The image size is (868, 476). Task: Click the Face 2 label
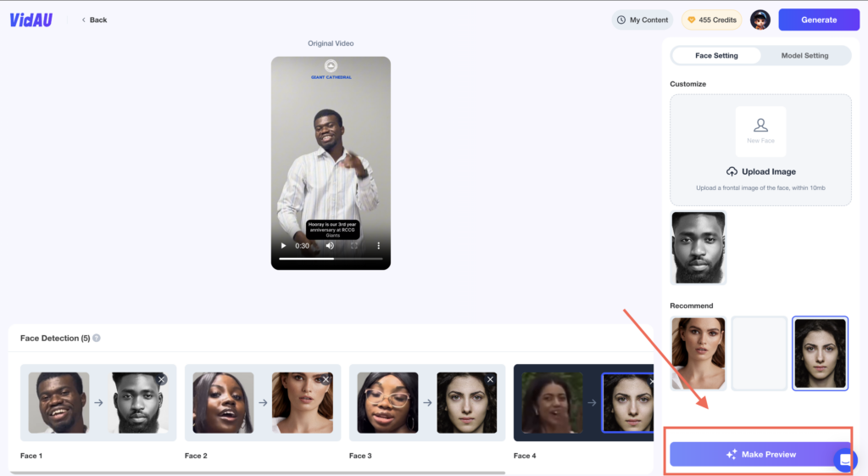point(196,456)
